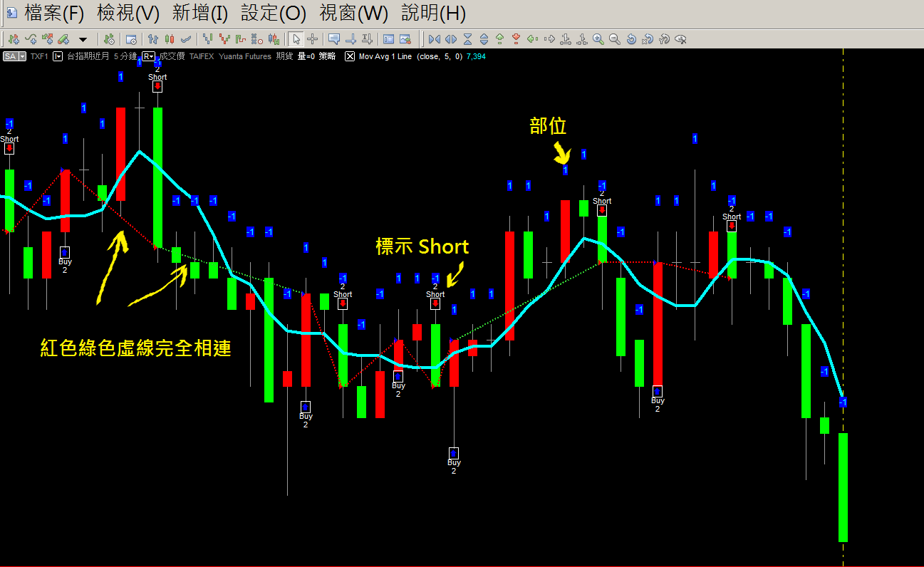Compress bar spacing horizontally
Image resolution: width=924 pixels, height=567 pixels.
[x=434, y=39]
